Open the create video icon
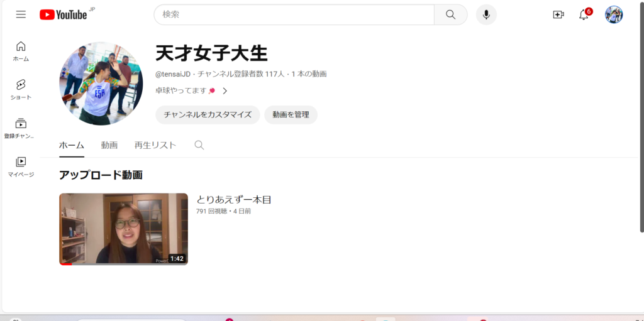 [558, 14]
